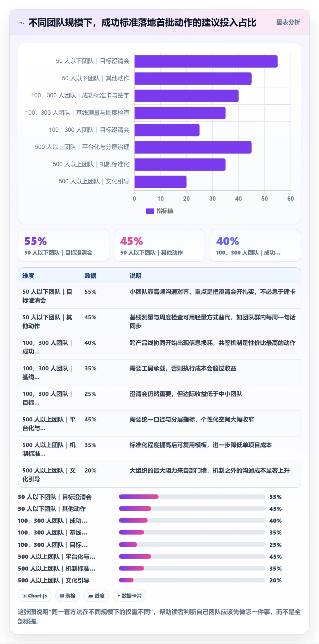Screen dimensions: 319x644
Task: Click the bar for 50 人以下团队｜其他动作
Action: pos(193,78)
